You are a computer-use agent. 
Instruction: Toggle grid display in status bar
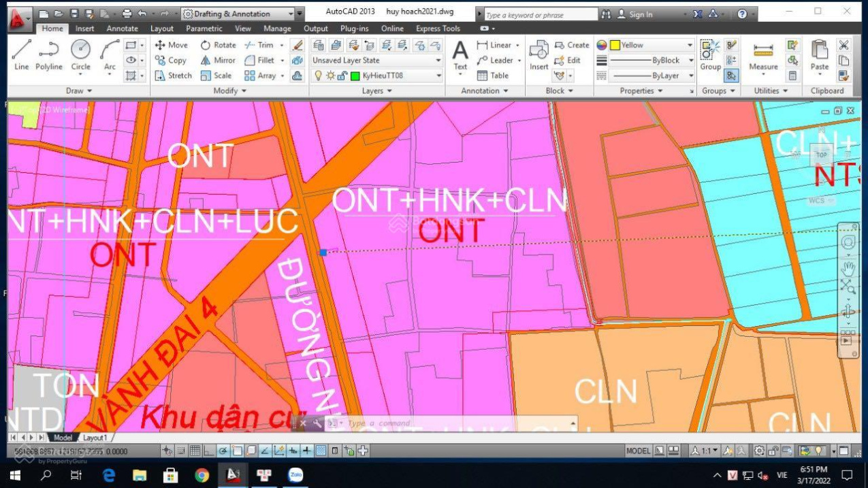point(195,451)
